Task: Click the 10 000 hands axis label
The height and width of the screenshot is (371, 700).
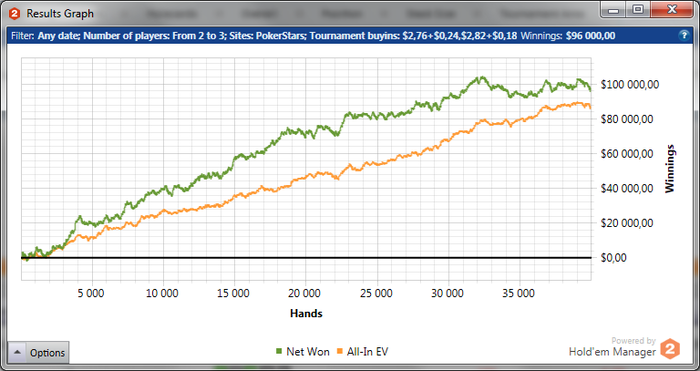Action: [x=163, y=293]
